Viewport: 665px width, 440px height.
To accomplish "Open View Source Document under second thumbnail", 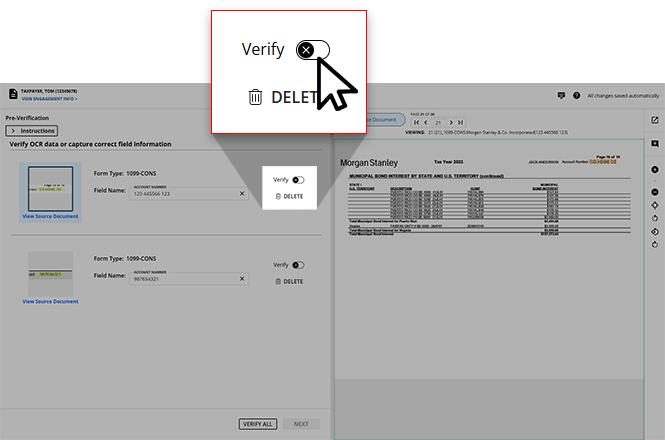I will pos(50,302).
